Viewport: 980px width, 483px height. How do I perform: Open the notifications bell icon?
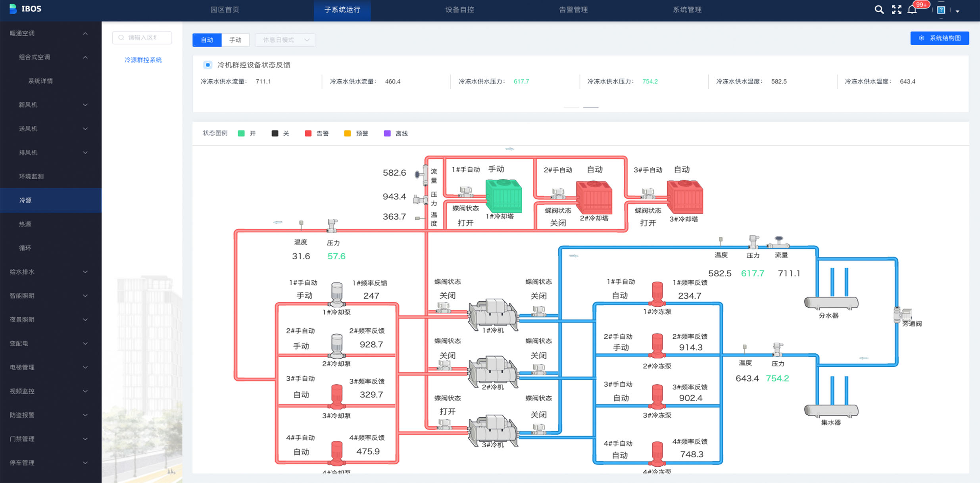click(912, 10)
